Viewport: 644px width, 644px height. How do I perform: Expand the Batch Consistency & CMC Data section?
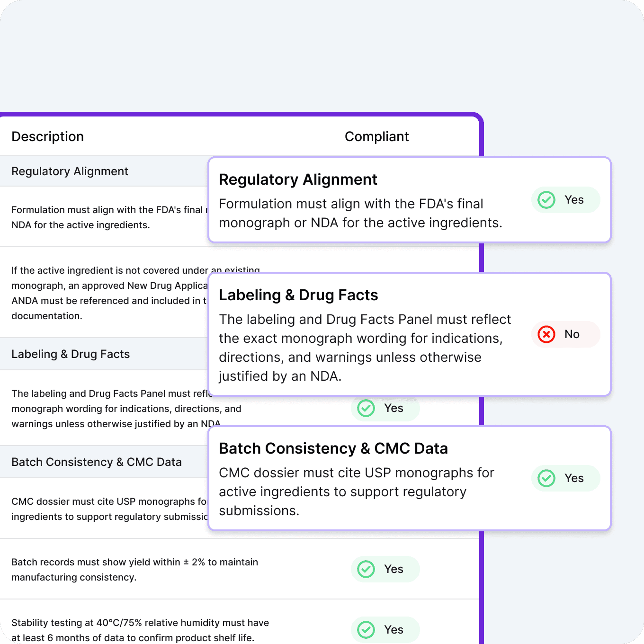[x=97, y=462]
